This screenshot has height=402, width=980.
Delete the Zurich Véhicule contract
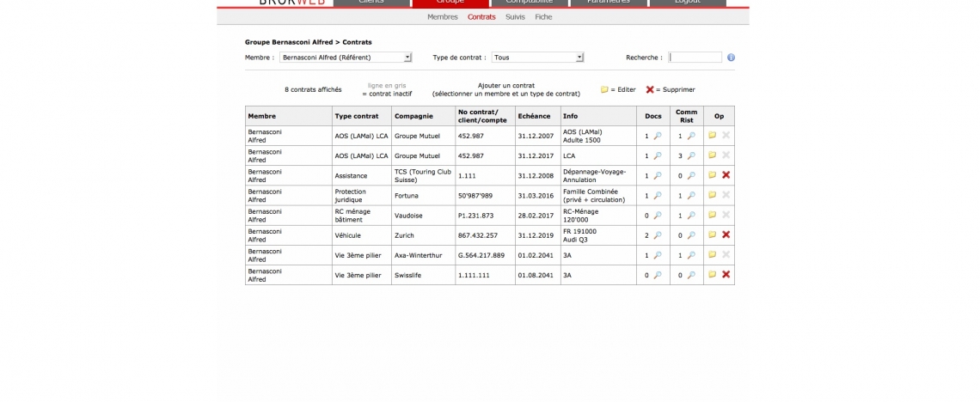[x=726, y=234]
